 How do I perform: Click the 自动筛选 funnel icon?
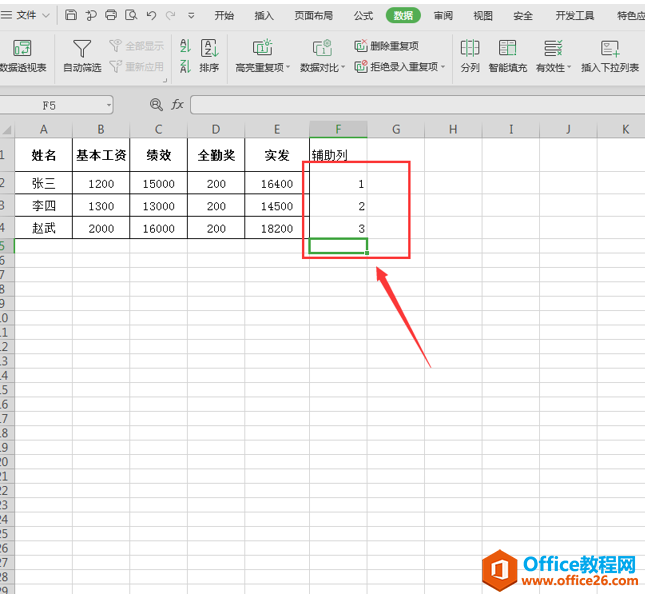tap(82, 48)
